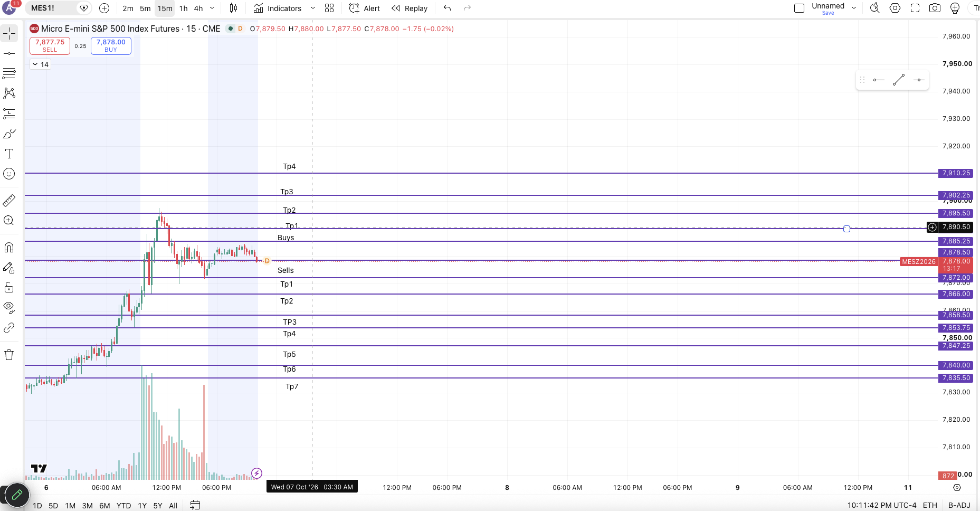The width and height of the screenshot is (980, 511).
Task: Select the Brush drawing tool
Action: coord(9,134)
